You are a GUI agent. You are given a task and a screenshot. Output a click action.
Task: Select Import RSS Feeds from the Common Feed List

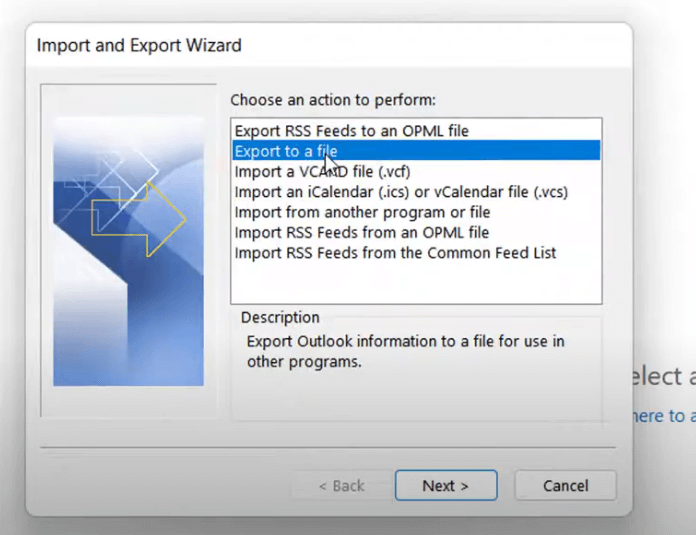point(395,253)
